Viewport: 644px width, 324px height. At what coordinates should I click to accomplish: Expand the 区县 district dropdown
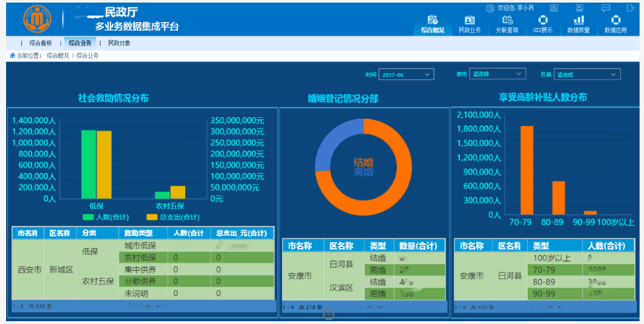(586, 74)
